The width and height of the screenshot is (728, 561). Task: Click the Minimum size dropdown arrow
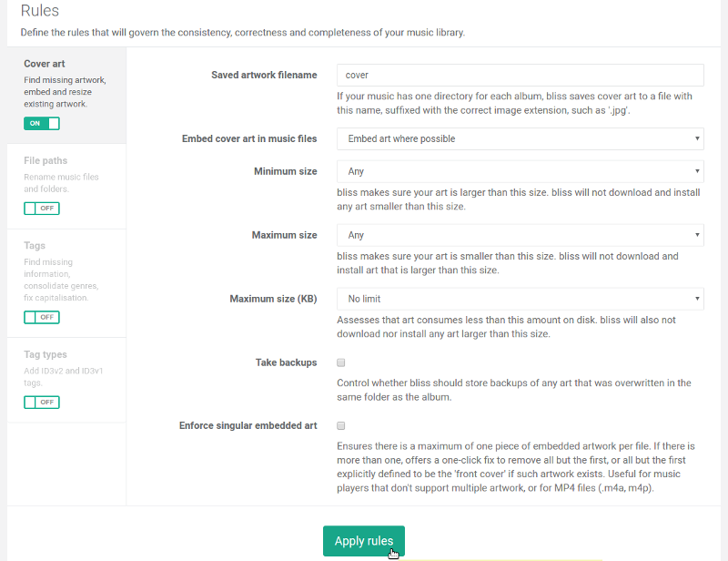(697, 171)
